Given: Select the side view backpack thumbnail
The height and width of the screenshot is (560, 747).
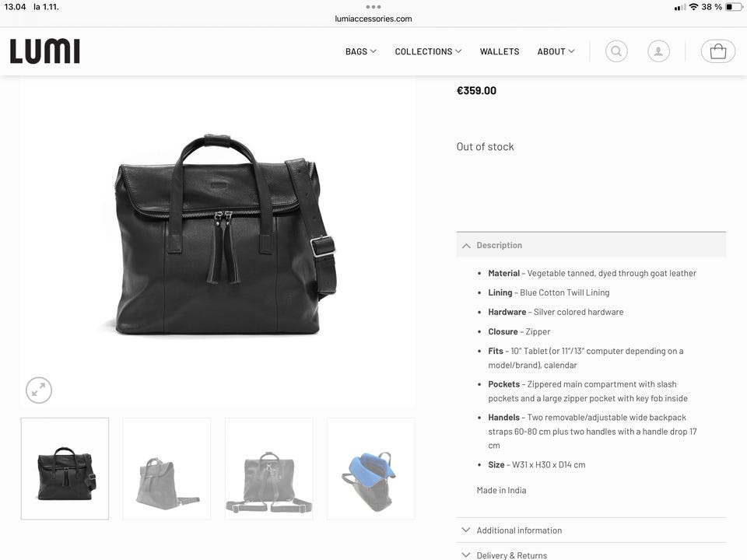Looking at the screenshot, I should coord(167,468).
